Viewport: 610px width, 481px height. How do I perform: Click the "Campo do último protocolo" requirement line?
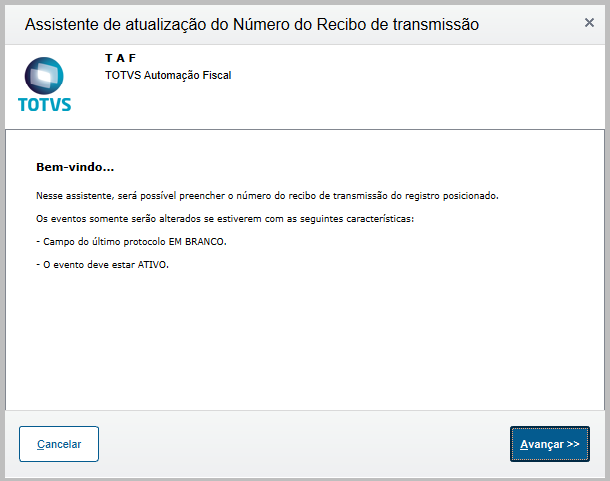click(x=131, y=242)
